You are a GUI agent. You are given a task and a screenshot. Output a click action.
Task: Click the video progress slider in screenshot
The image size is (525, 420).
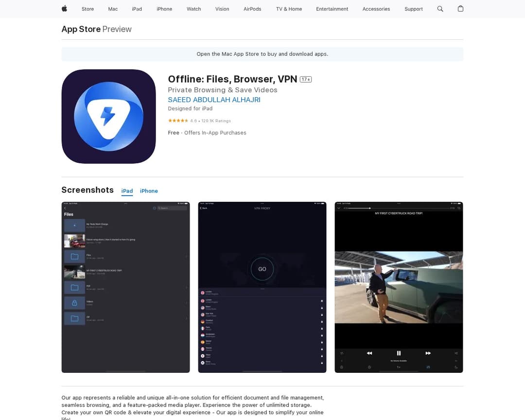click(399, 209)
